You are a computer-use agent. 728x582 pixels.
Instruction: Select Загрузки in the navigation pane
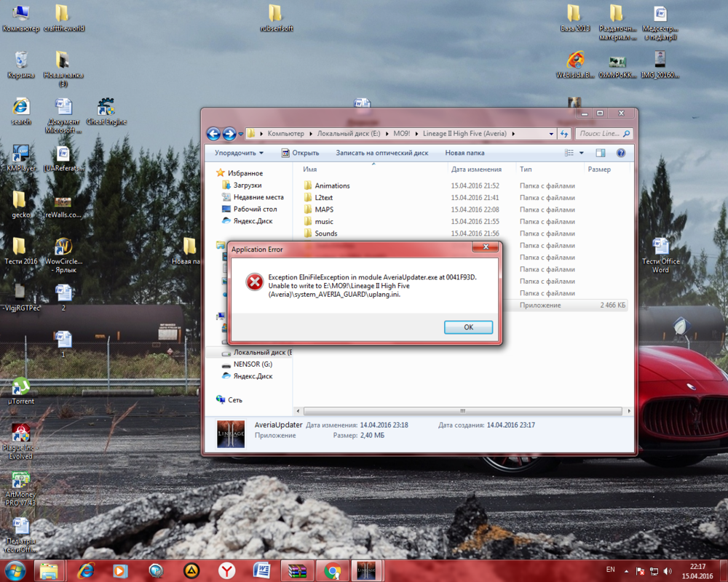pos(247,186)
